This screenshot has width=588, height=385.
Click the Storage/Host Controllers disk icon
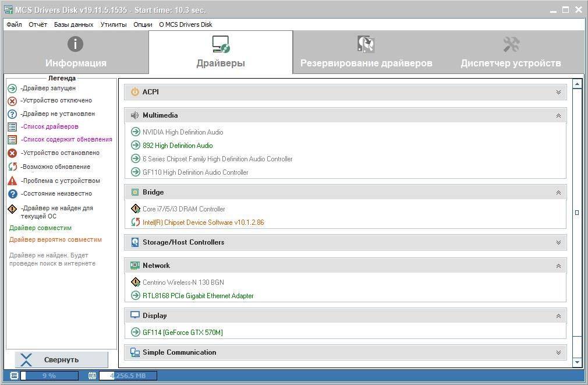tap(135, 242)
